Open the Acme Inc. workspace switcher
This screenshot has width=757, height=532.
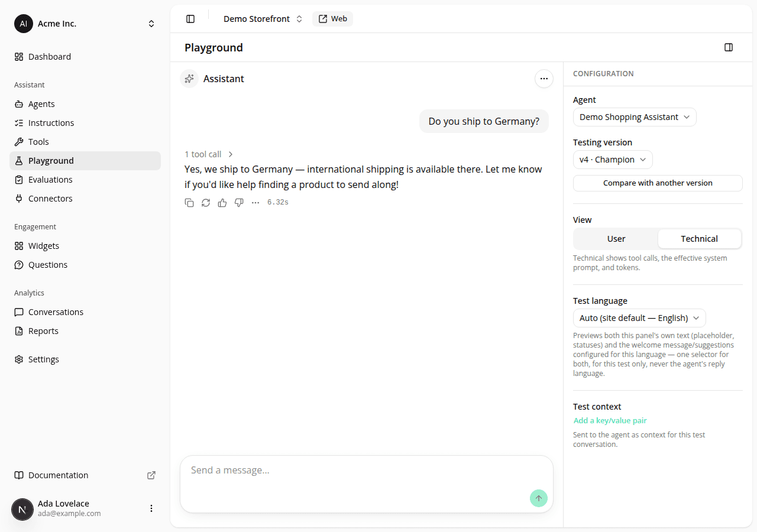(x=85, y=24)
